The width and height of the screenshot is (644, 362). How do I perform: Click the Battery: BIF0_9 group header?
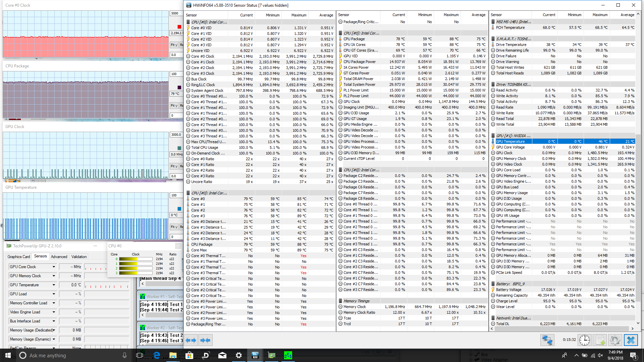[x=510, y=284]
